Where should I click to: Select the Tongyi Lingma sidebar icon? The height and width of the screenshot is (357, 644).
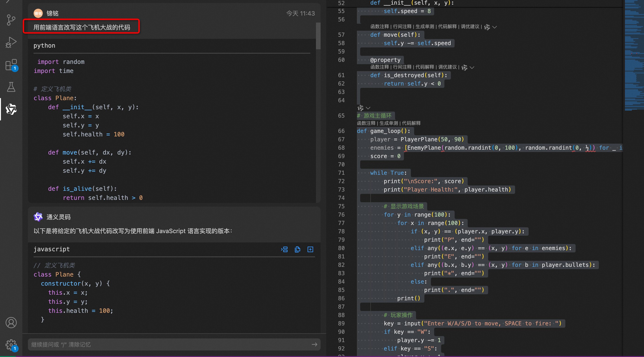pyautogui.click(x=11, y=109)
